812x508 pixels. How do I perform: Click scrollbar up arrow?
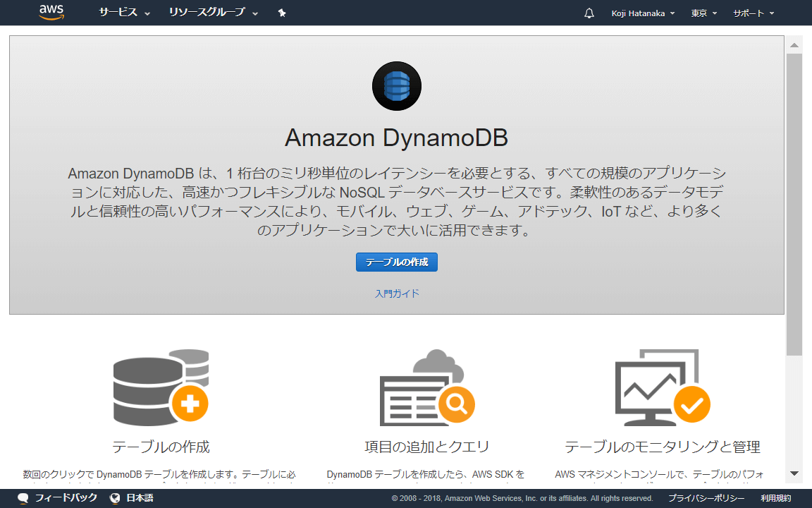tap(794, 45)
